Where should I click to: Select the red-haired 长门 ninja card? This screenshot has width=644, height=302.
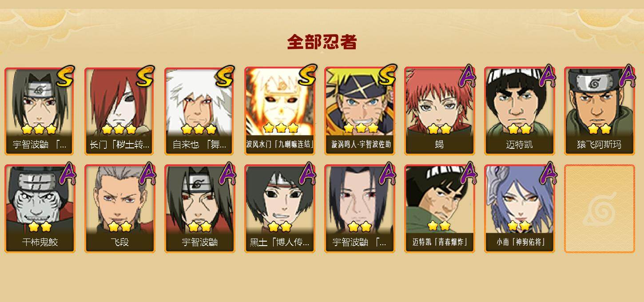coord(120,111)
